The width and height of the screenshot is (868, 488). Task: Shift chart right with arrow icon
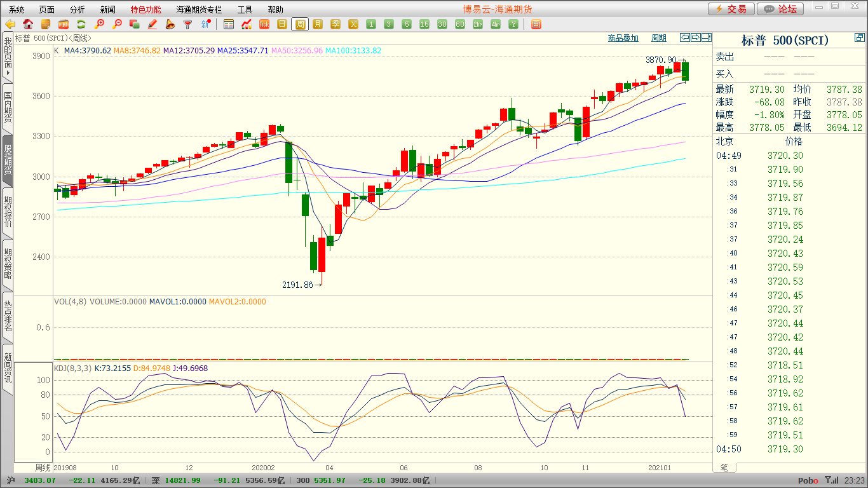pyautogui.click(x=696, y=37)
